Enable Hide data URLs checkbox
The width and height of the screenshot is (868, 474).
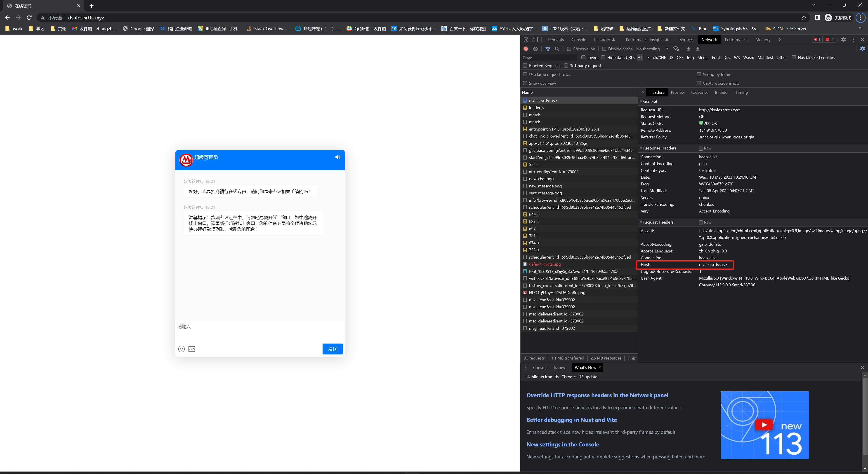point(603,58)
